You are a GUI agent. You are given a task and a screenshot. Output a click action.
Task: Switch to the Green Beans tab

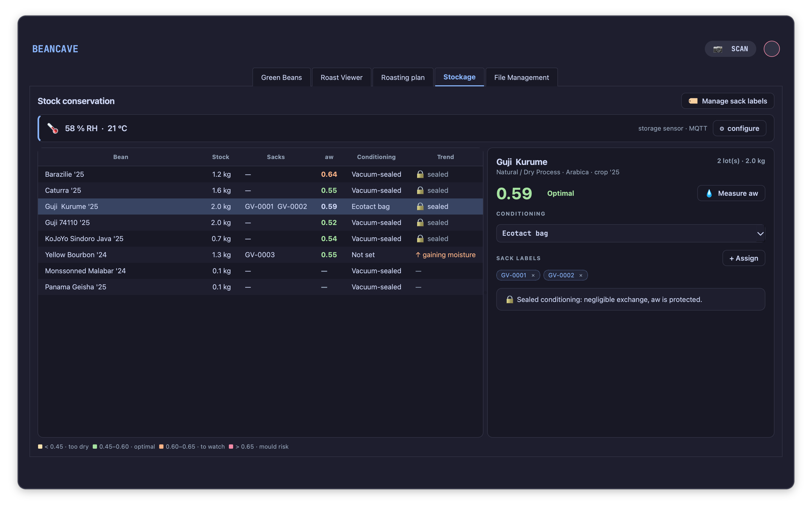[x=282, y=78]
